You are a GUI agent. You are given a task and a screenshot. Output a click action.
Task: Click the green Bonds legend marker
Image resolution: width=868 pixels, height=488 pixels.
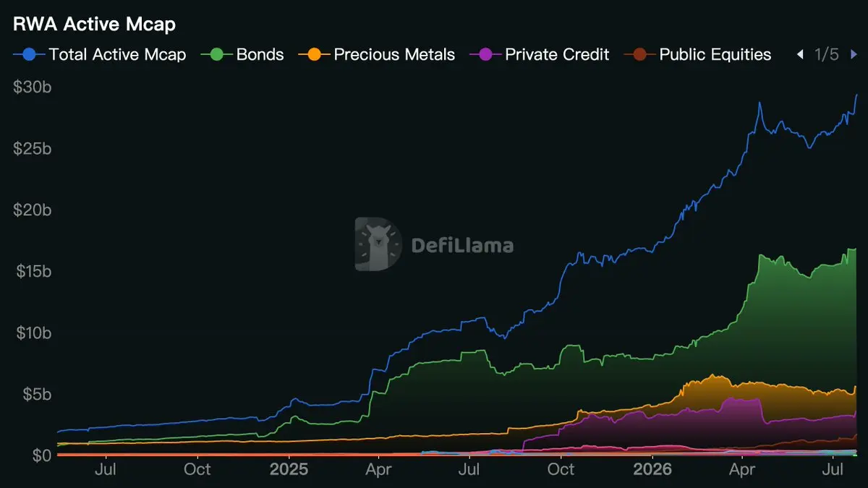tap(217, 54)
